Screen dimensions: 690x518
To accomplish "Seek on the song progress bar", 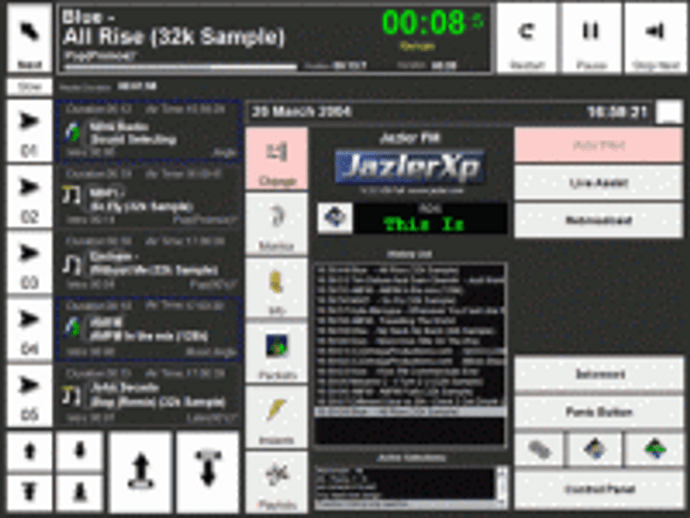I will pyautogui.click(x=180, y=67).
